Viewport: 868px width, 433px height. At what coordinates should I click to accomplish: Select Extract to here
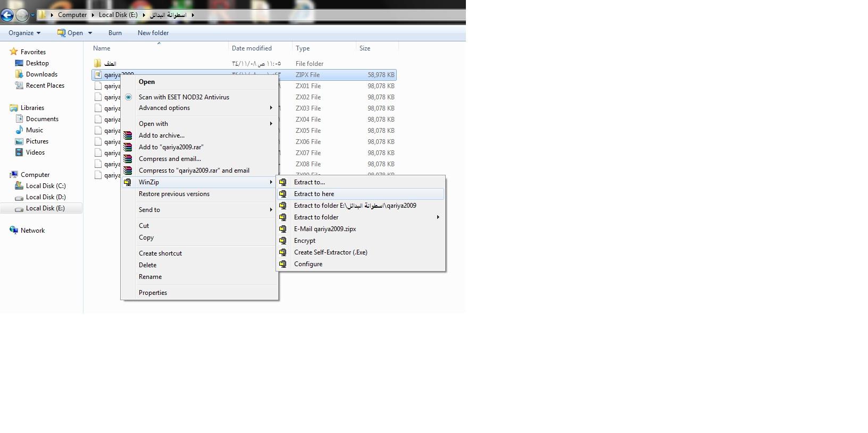tap(361, 194)
